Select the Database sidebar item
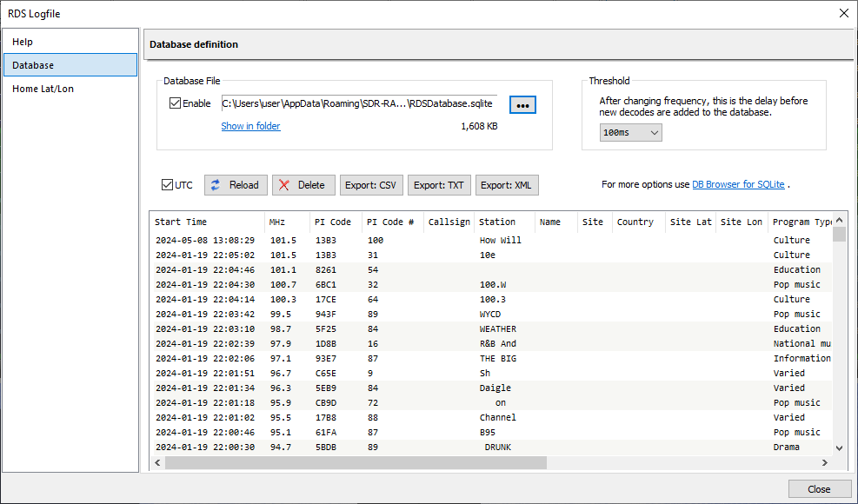The width and height of the screenshot is (858, 504). (70, 65)
